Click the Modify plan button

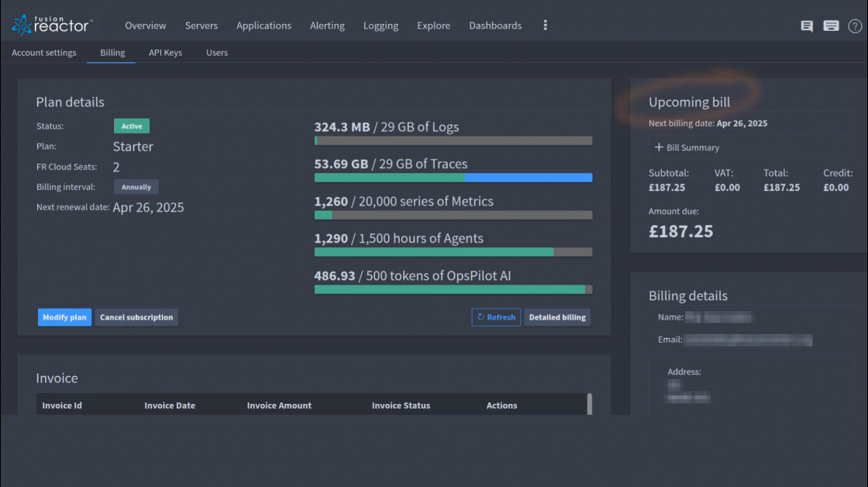click(64, 317)
